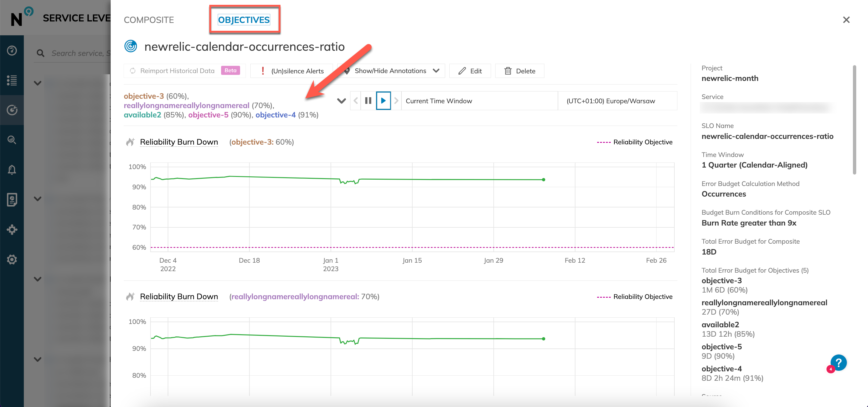Click the 18D total error budget value
The height and width of the screenshot is (407, 868).
click(709, 252)
